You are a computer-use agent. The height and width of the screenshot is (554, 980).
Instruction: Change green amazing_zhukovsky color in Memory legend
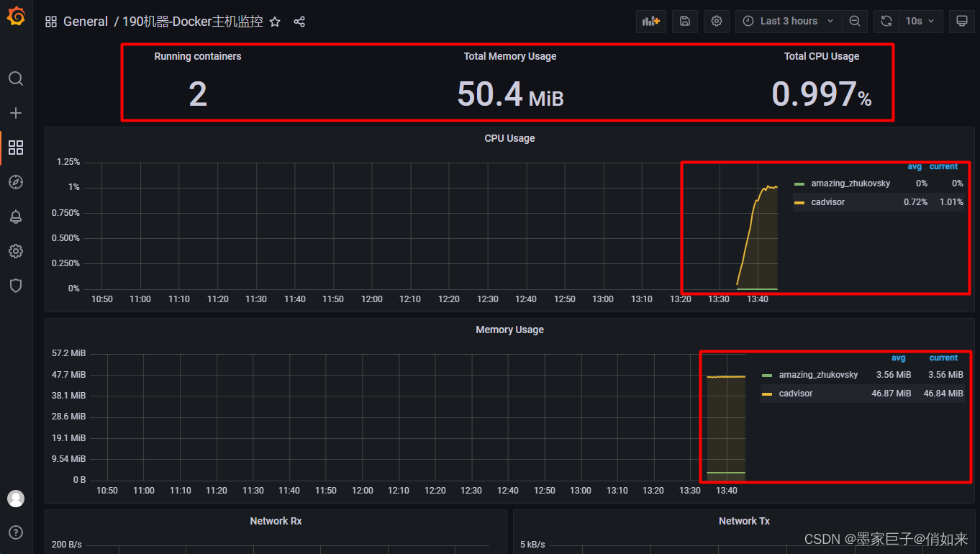pos(767,375)
